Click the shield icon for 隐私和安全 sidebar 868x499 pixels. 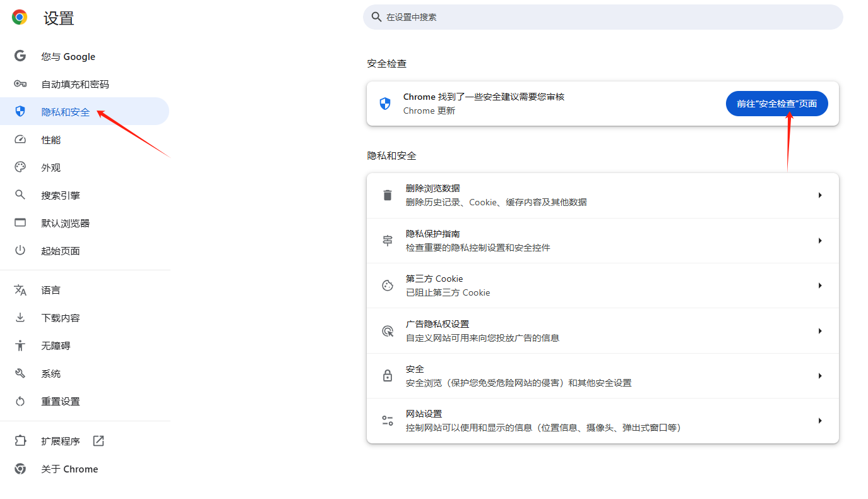click(20, 112)
